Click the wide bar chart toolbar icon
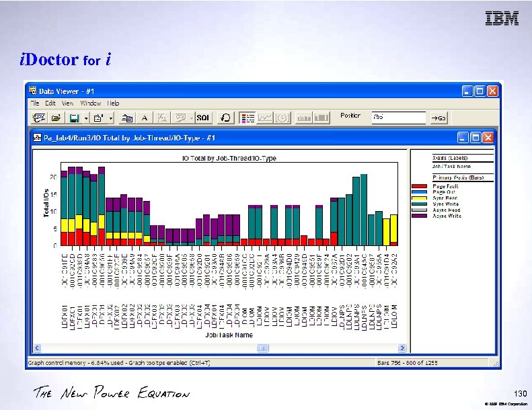532x410 pixels. click(321, 118)
